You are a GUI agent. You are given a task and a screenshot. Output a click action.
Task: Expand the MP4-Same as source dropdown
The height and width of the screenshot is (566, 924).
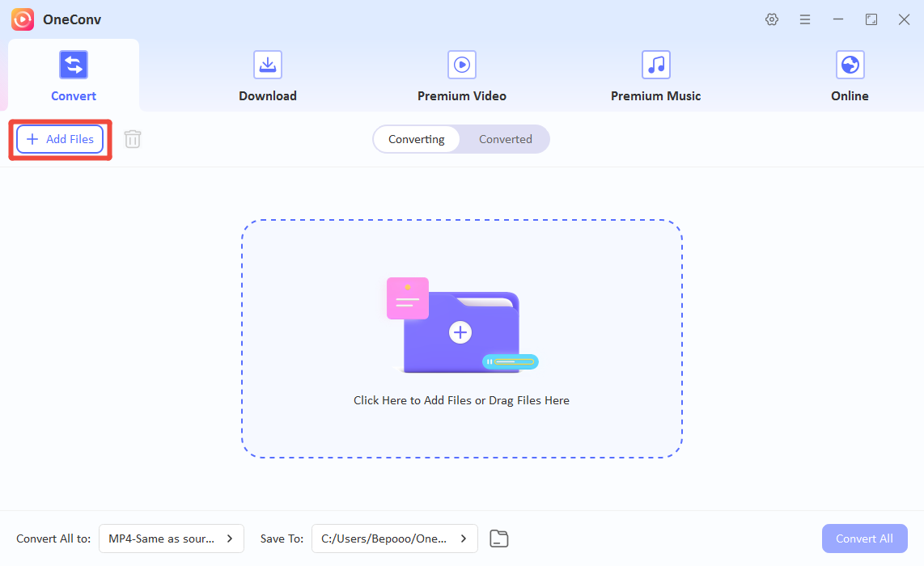click(x=172, y=539)
